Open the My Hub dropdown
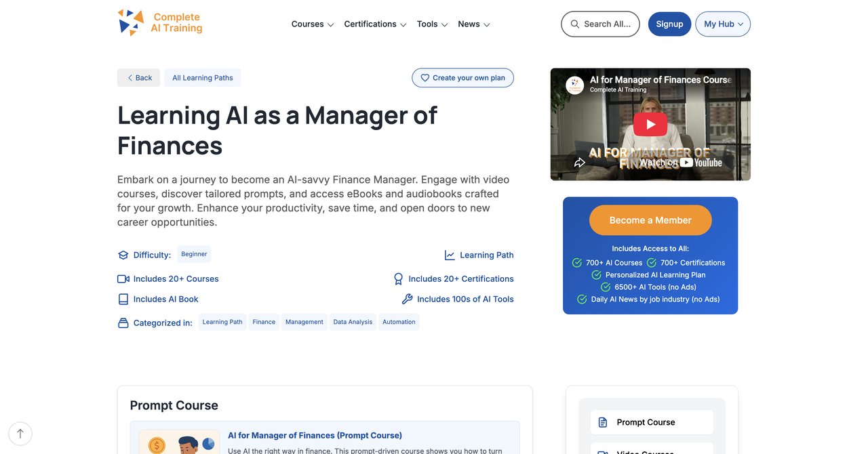The image size is (868, 454). 723,24
